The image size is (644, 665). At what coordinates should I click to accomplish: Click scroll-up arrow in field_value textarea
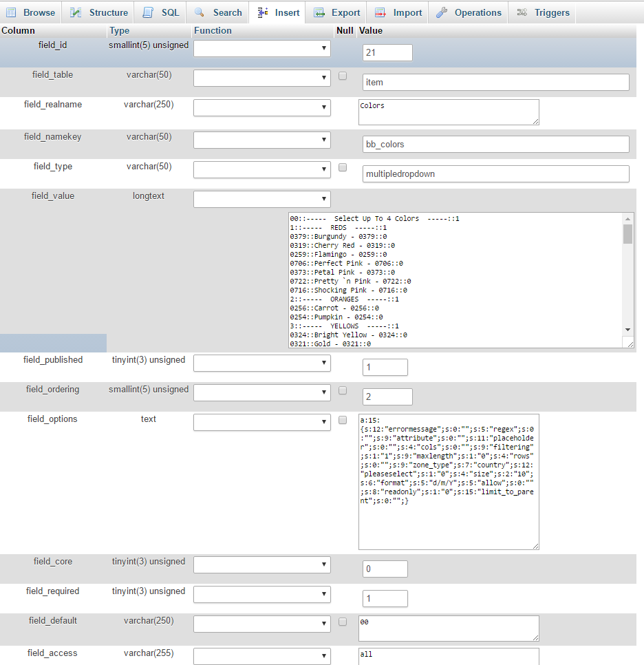[x=628, y=219]
